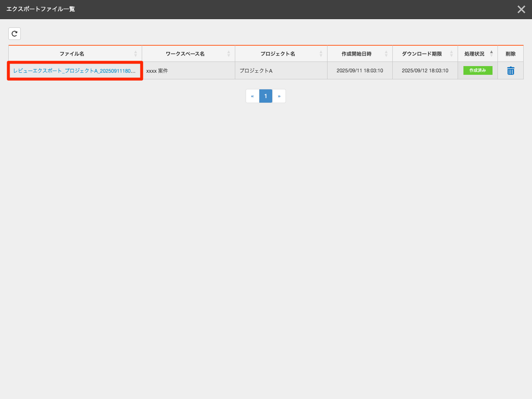
Task: Go to the next page with »
Action: click(279, 96)
